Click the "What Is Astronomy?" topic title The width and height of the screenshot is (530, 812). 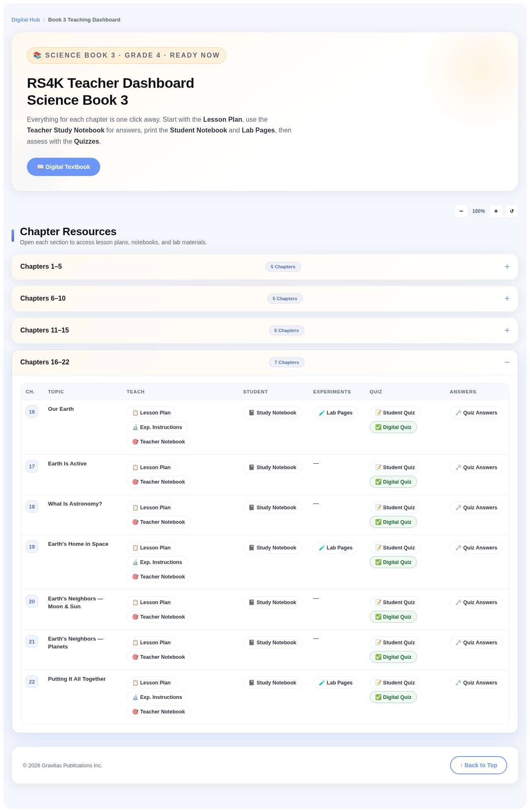point(75,504)
